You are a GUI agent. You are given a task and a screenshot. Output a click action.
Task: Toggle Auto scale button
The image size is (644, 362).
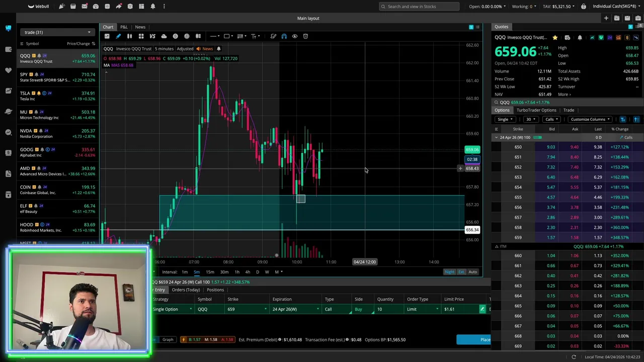(473, 272)
